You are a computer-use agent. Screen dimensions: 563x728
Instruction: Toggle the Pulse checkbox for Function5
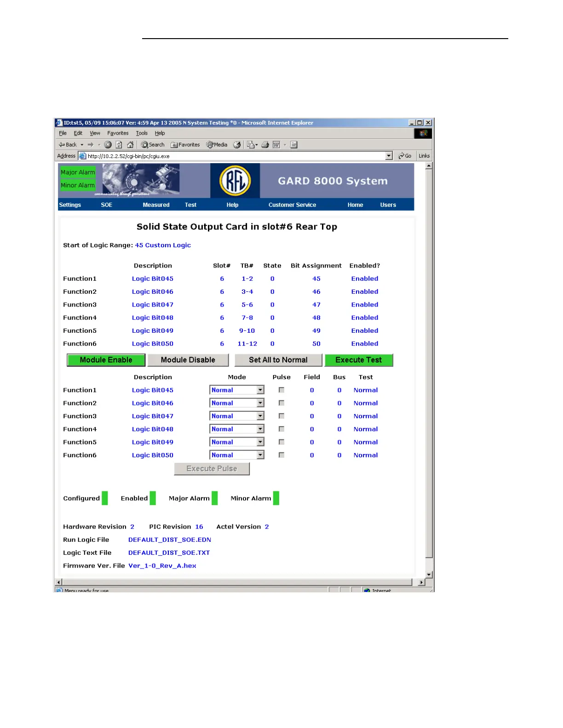(x=281, y=442)
